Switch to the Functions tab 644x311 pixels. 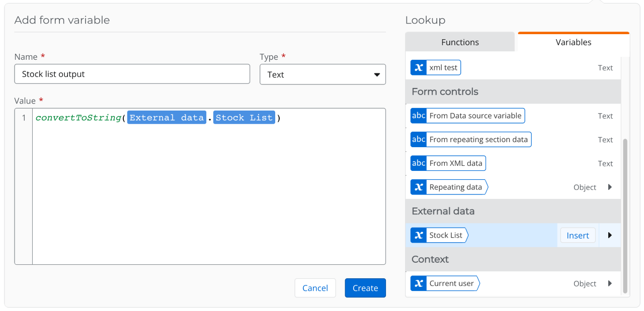coord(460,42)
